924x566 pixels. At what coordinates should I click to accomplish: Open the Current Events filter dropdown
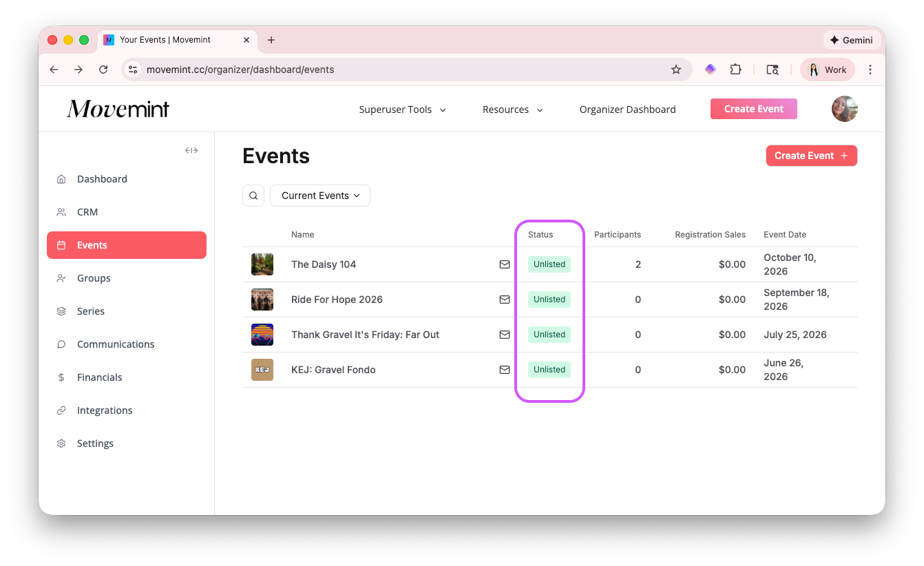tap(320, 196)
